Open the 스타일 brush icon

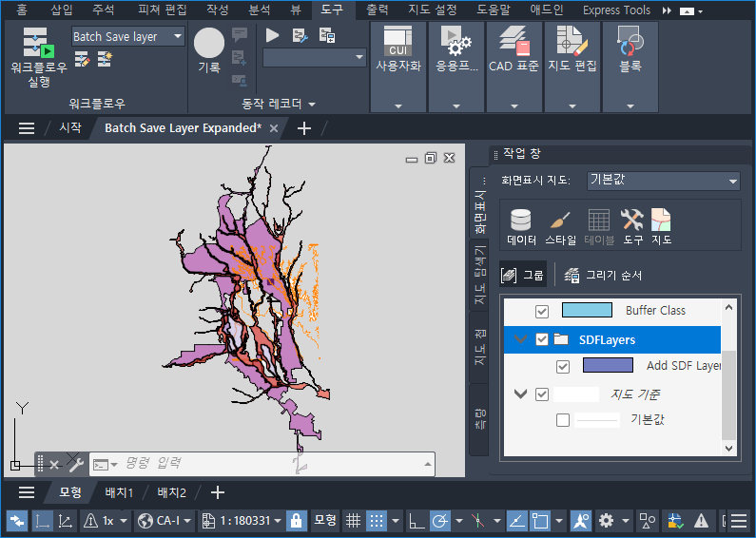560,226
